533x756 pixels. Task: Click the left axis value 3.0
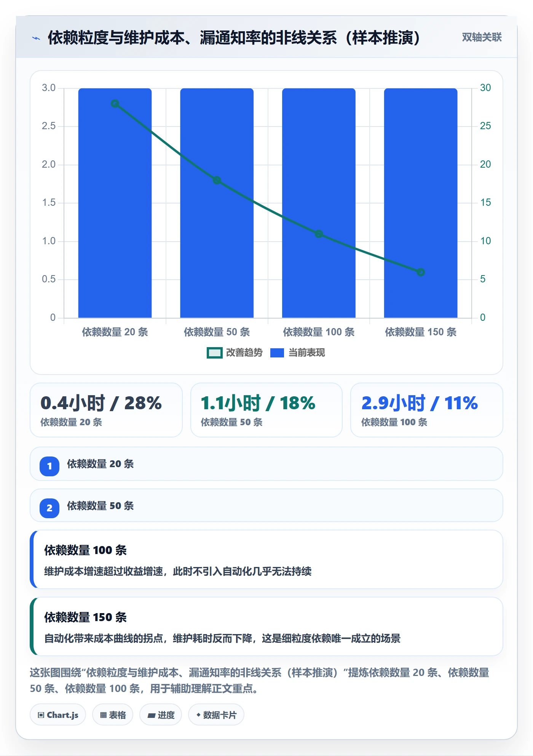coord(49,88)
